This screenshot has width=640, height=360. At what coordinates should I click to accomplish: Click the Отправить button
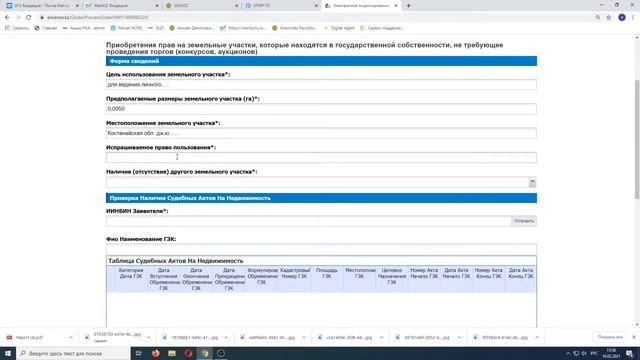524,221
